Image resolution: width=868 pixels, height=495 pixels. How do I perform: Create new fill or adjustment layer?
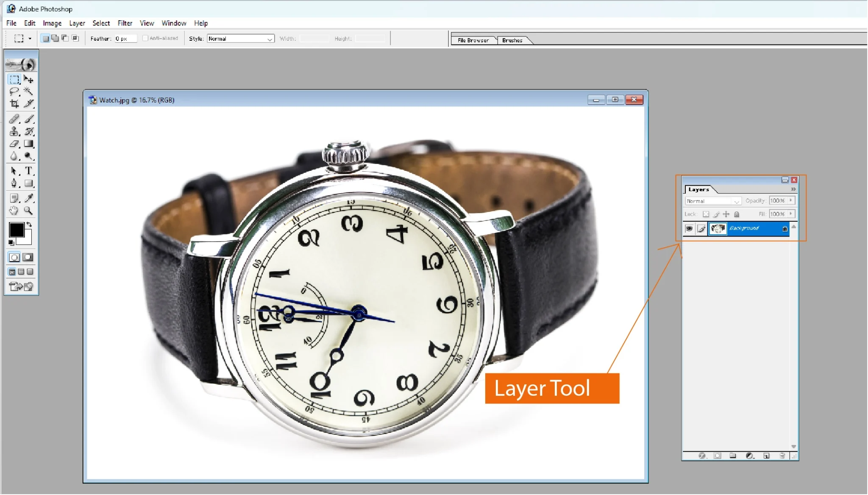click(749, 456)
